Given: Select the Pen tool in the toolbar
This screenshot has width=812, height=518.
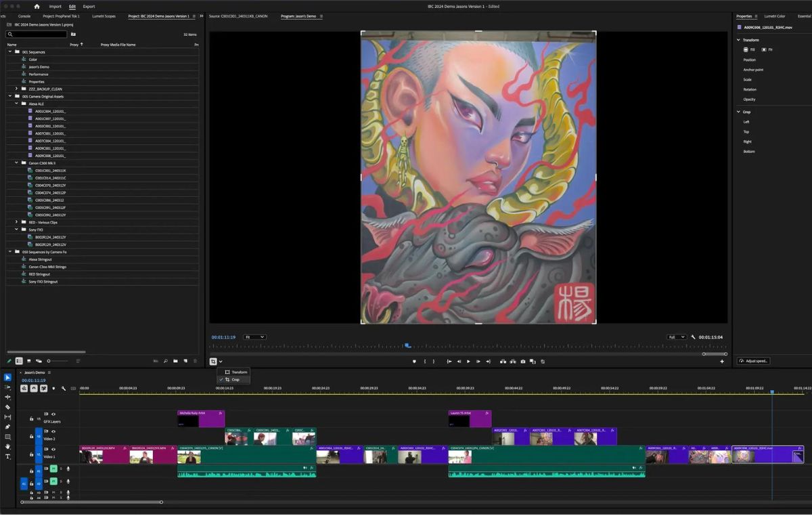Looking at the screenshot, I should click(7, 427).
